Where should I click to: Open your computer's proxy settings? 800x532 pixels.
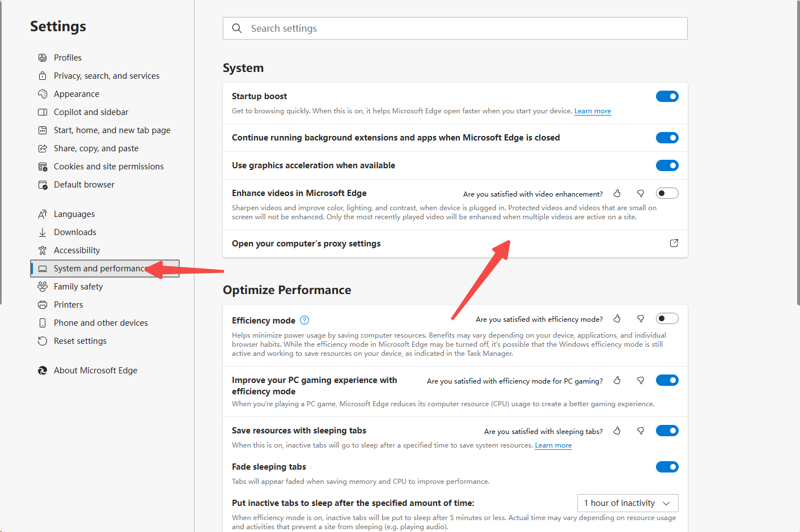coord(455,244)
